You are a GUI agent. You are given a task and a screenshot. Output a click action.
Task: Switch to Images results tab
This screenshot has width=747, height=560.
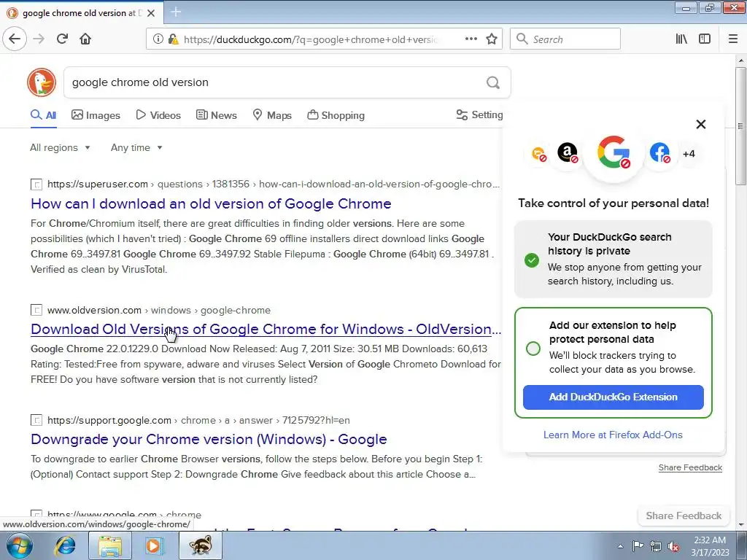[x=96, y=114]
